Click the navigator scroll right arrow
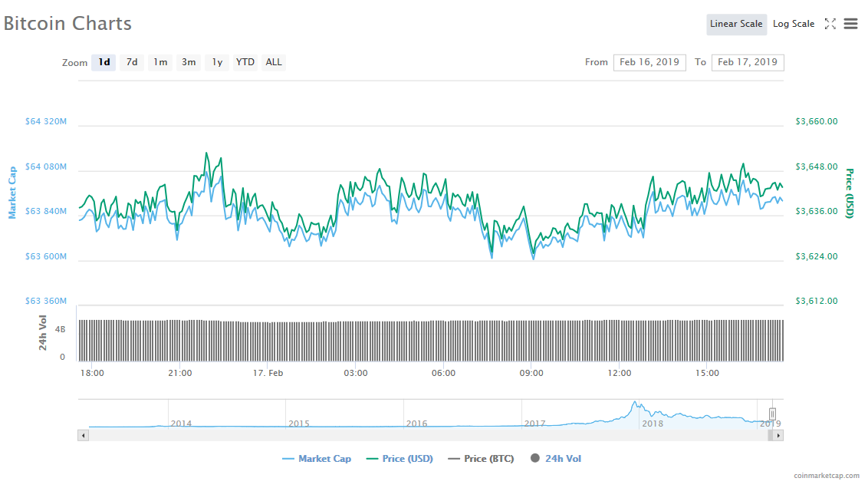 tap(778, 435)
